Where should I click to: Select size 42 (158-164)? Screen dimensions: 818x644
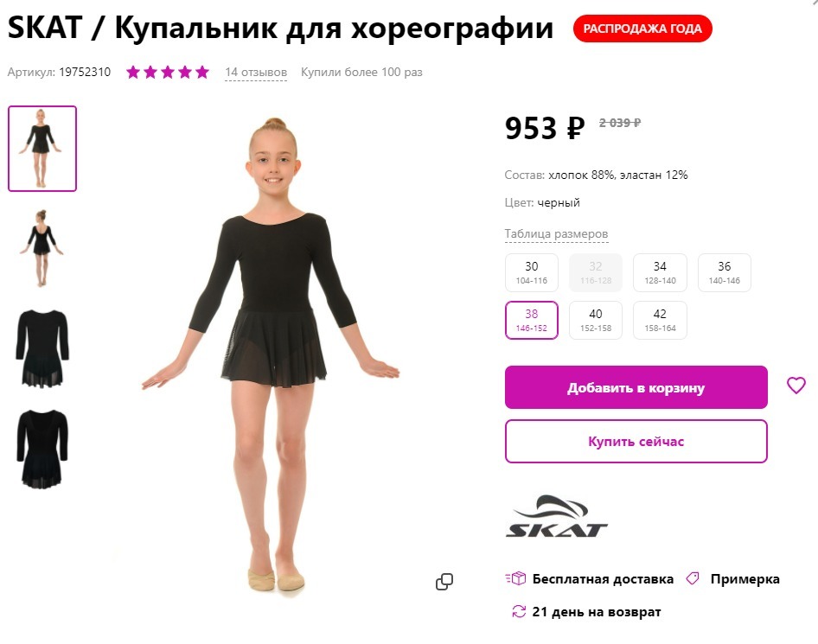(x=660, y=320)
